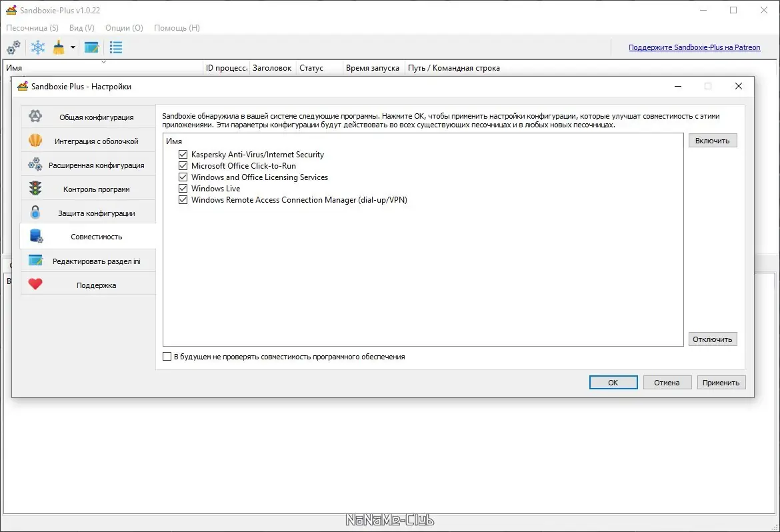Click the Sandboxie icon in settings dialog title
The height and width of the screenshot is (532, 780).
(23, 86)
